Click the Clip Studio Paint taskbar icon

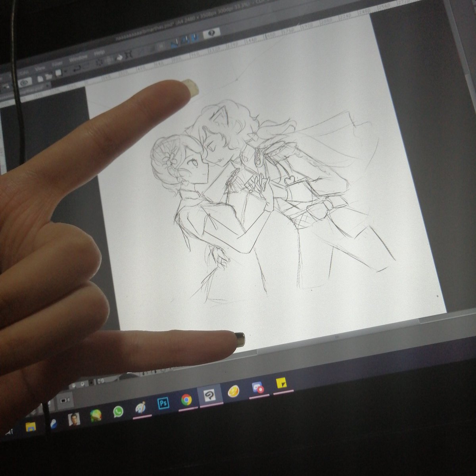209,395
